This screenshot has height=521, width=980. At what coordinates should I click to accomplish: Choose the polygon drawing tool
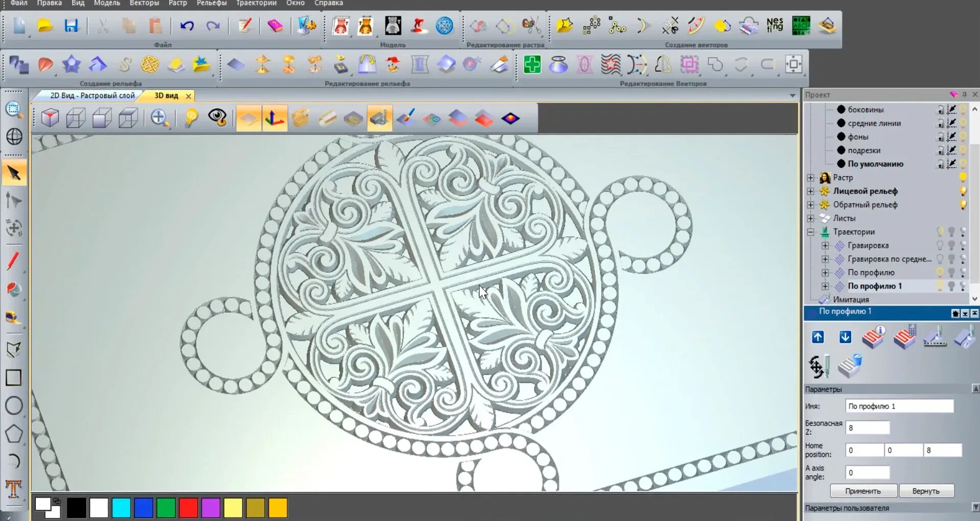point(14,434)
